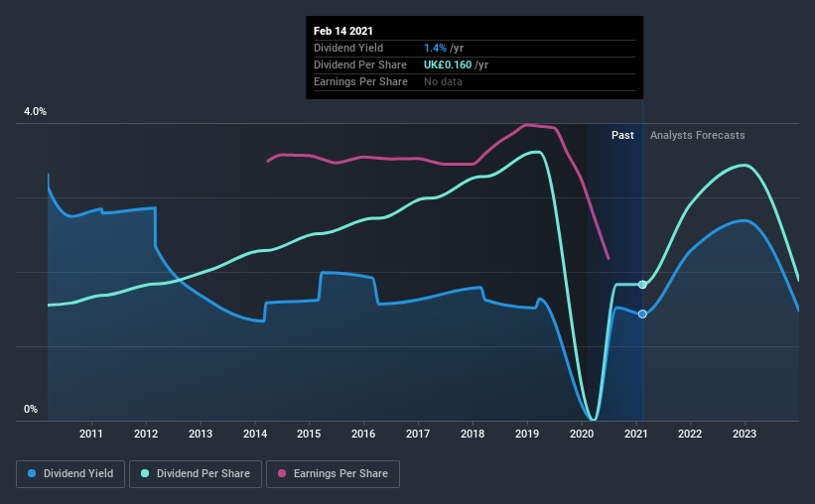Click the Past region label
Viewport: 815px width, 504px height.
click(622, 135)
